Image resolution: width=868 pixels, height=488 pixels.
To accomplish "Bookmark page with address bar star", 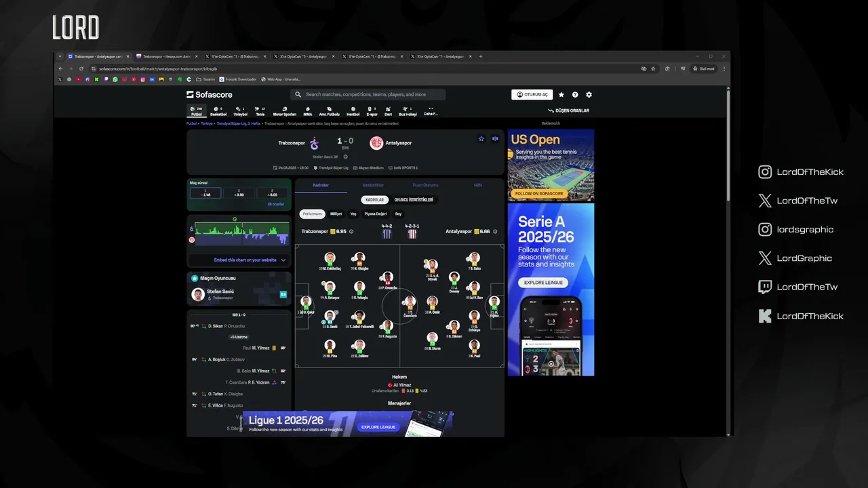I will pyautogui.click(x=653, y=68).
